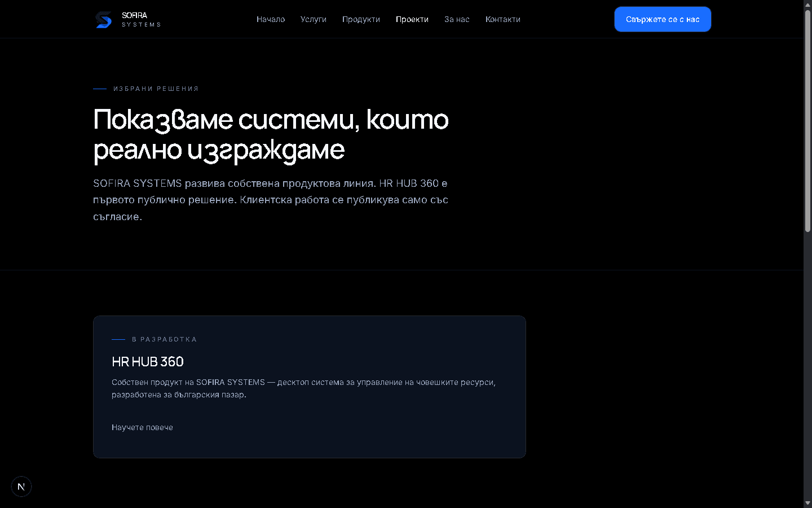Image resolution: width=812 pixels, height=508 pixels.
Task: Click the SOFIRA SYSTEMS brand text
Action: pos(141,19)
